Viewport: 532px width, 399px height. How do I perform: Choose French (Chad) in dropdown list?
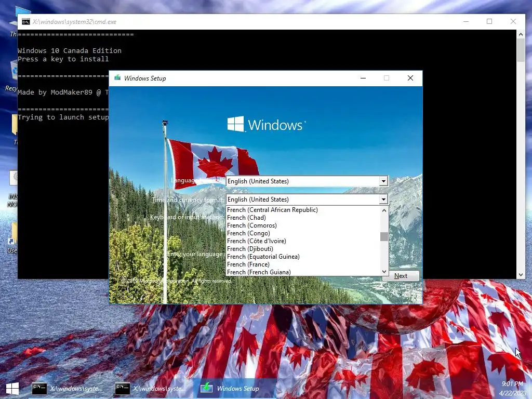303,218
